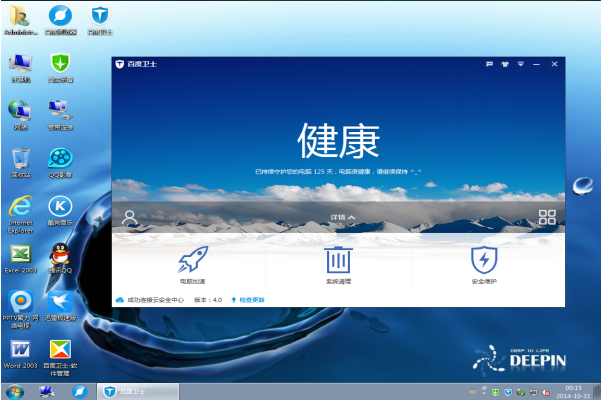Open the Xunlei blue bird desktop icon
This screenshot has width=602, height=400.
pos(60,306)
